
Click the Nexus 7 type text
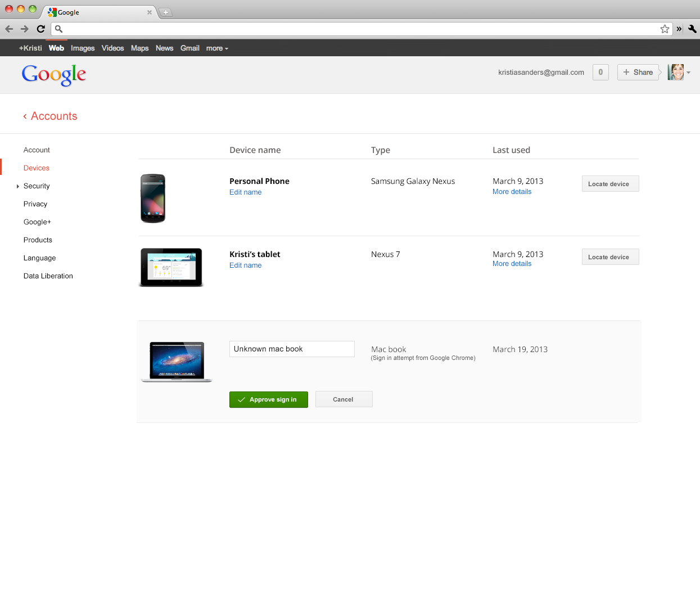[385, 254]
